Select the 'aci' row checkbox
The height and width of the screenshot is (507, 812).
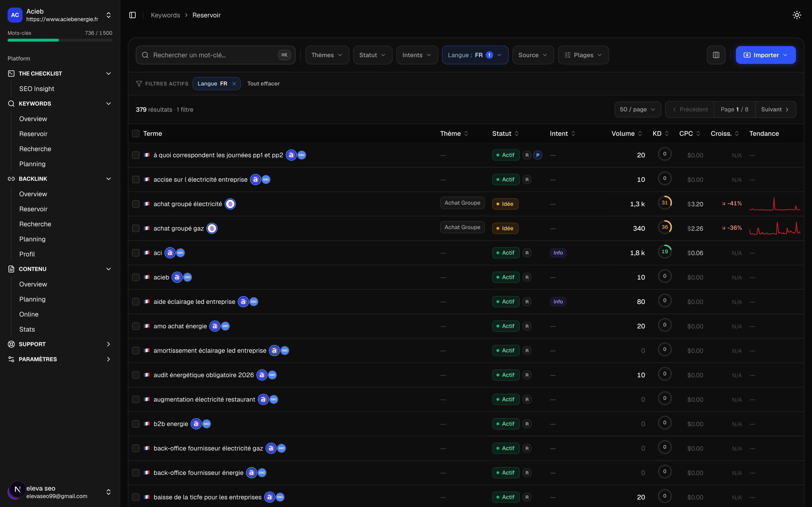pyautogui.click(x=136, y=253)
